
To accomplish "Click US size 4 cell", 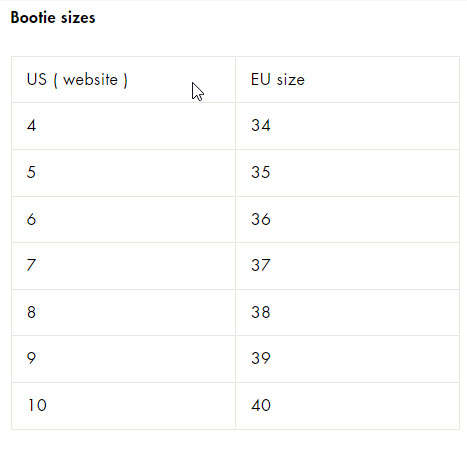I will 124,126.
